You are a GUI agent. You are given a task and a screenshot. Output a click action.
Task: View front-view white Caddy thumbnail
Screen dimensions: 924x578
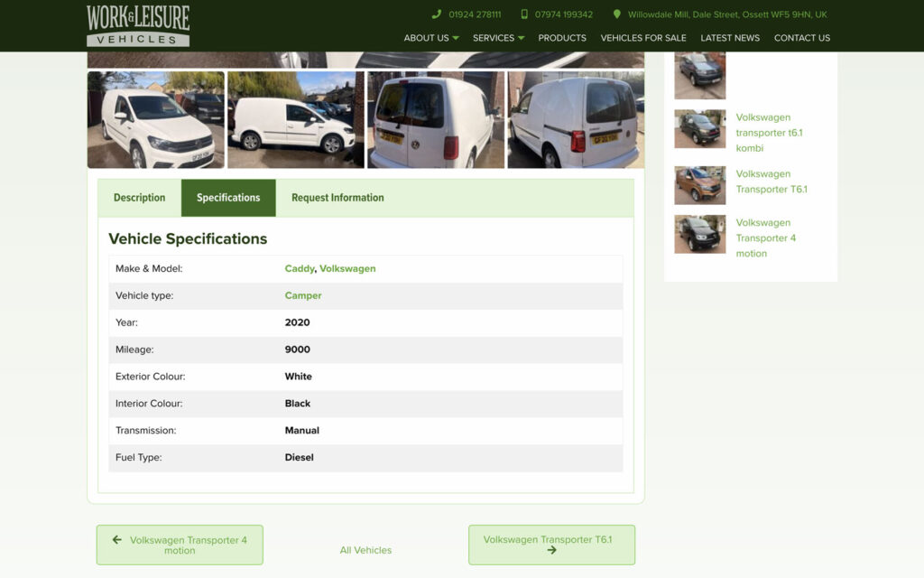point(155,120)
